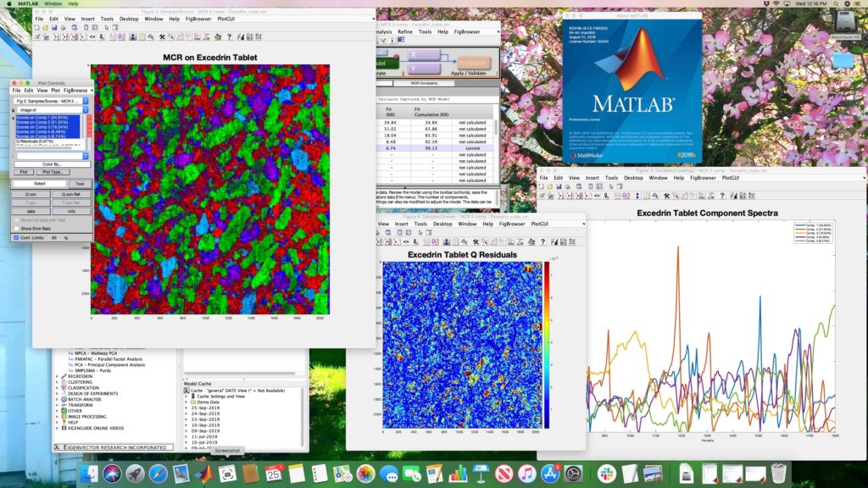Open the PlotGUI menu in Figure 2
Image resolution: width=868 pixels, height=488 pixels.
click(225, 19)
